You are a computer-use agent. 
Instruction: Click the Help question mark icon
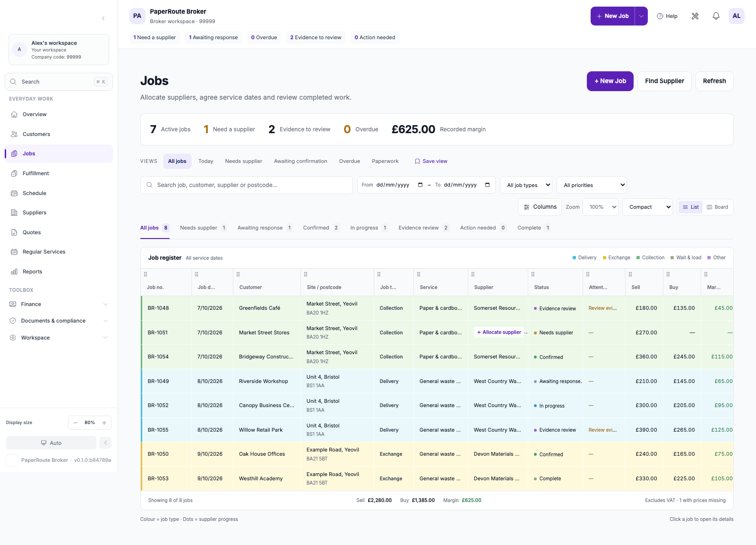(x=660, y=16)
